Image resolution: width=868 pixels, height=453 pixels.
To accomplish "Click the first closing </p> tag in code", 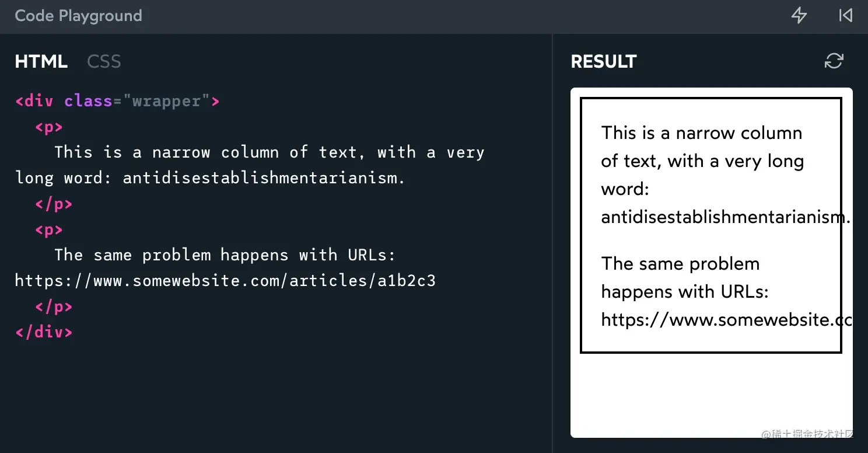I will click(54, 204).
